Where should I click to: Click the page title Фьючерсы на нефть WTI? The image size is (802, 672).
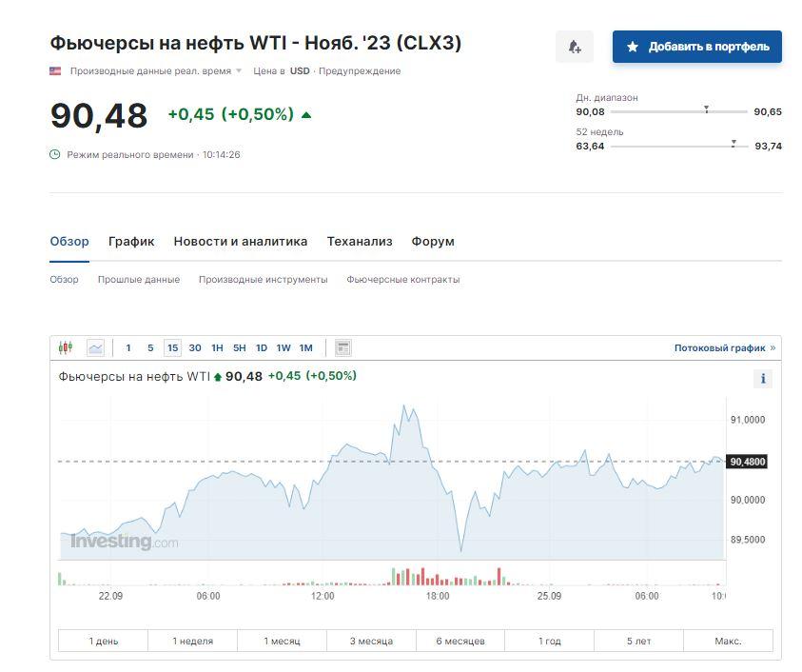tap(255, 43)
